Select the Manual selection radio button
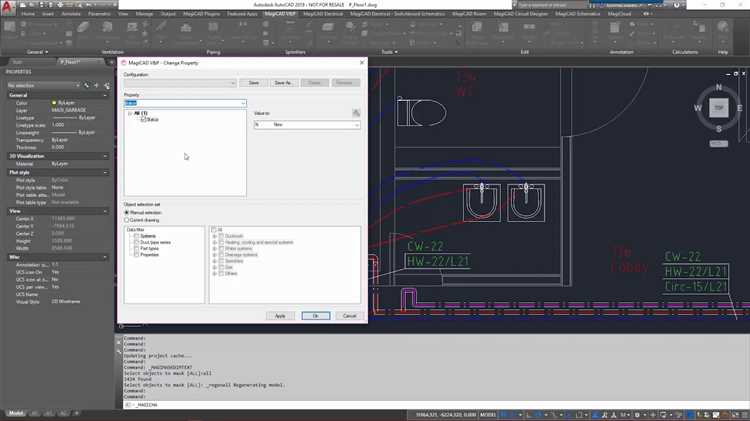 (127, 212)
